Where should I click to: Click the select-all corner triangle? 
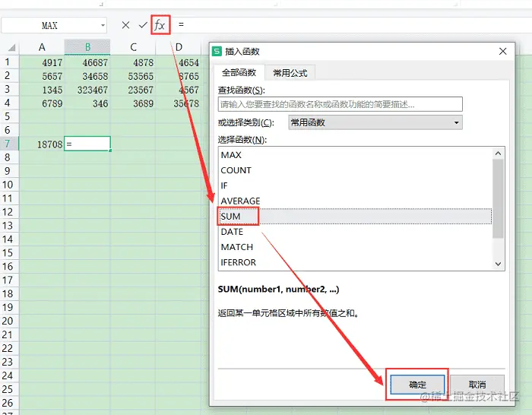12,48
